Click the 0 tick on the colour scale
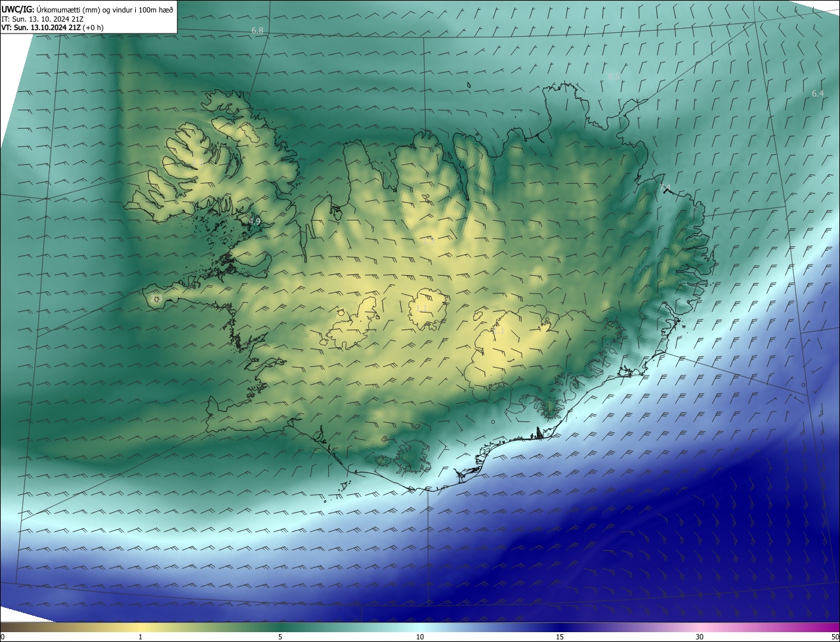Image resolution: width=840 pixels, height=642 pixels. click(x=3, y=637)
